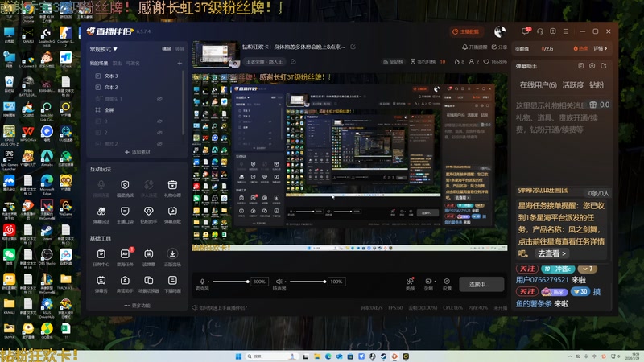Open the 美颜 beauty filter settings
This screenshot has width=644, height=362.
(410, 284)
